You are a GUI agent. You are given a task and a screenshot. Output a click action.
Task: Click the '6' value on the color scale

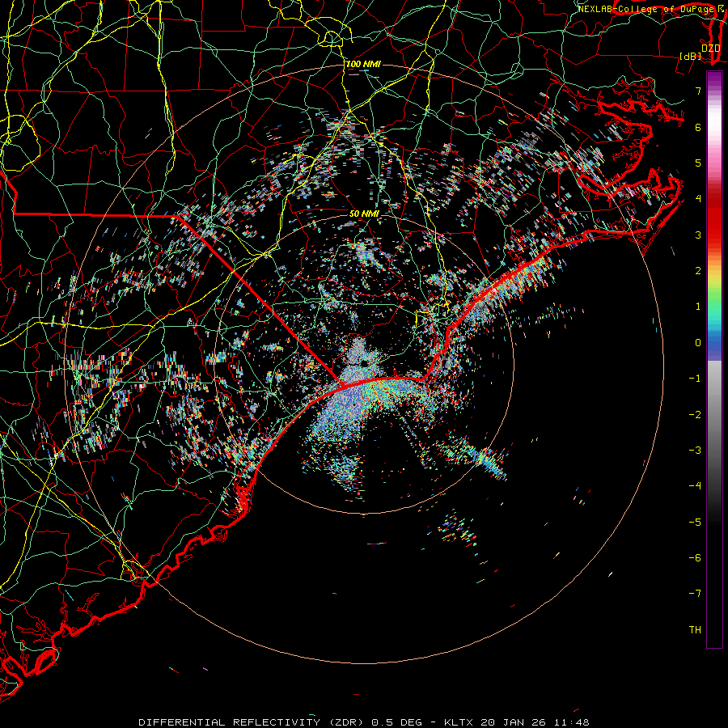point(698,127)
